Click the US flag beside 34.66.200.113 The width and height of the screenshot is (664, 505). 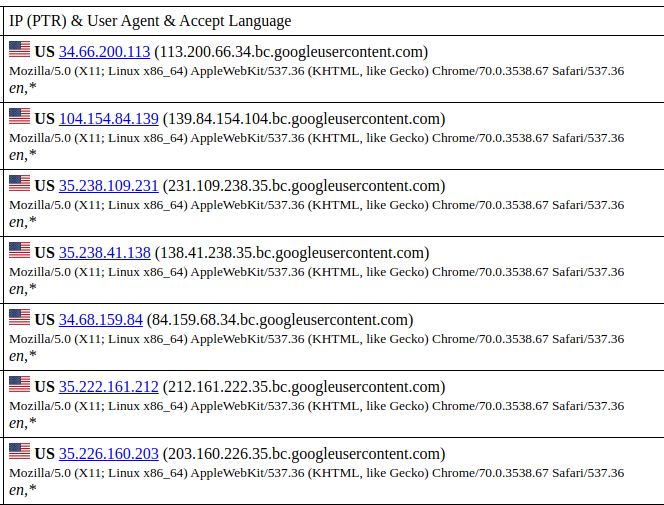point(19,49)
